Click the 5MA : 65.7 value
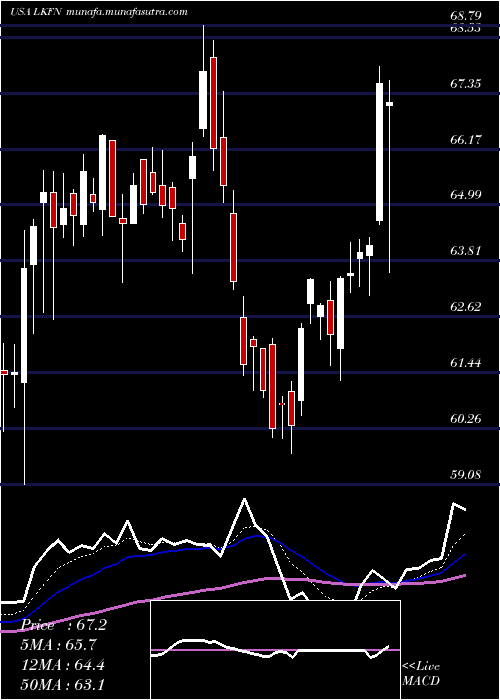 59,645
